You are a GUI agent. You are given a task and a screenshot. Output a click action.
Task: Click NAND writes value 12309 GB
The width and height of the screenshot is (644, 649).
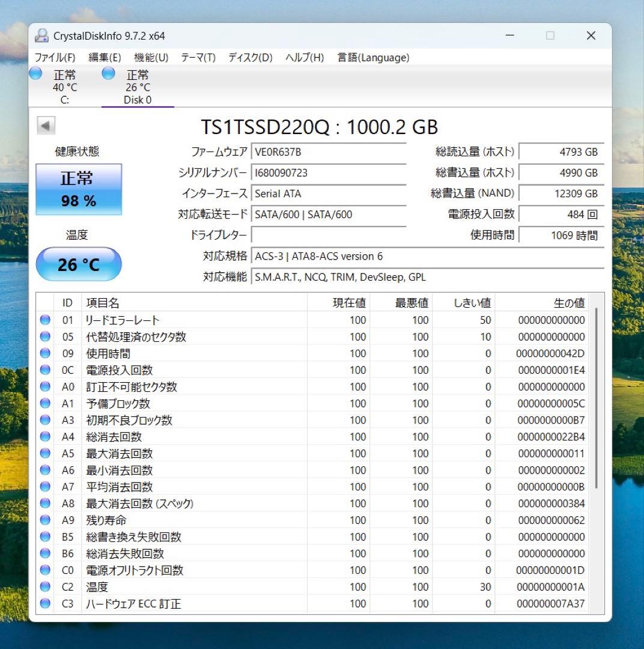pos(561,193)
